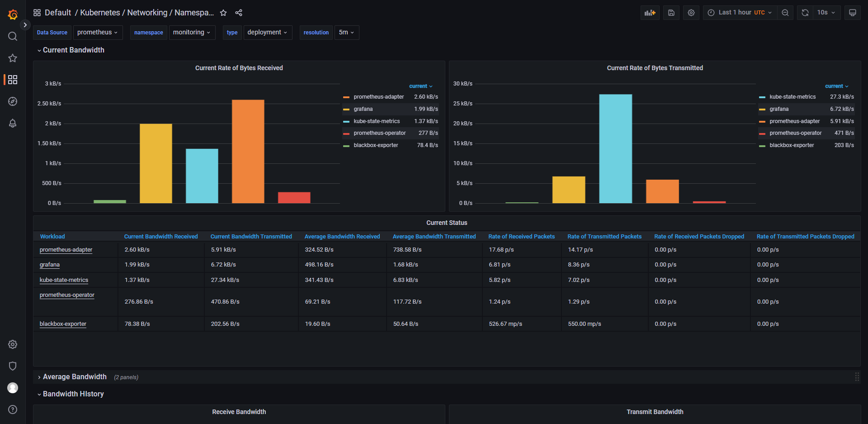This screenshot has width=868, height=424.
Task: Zoom out the time range
Action: 785,13
